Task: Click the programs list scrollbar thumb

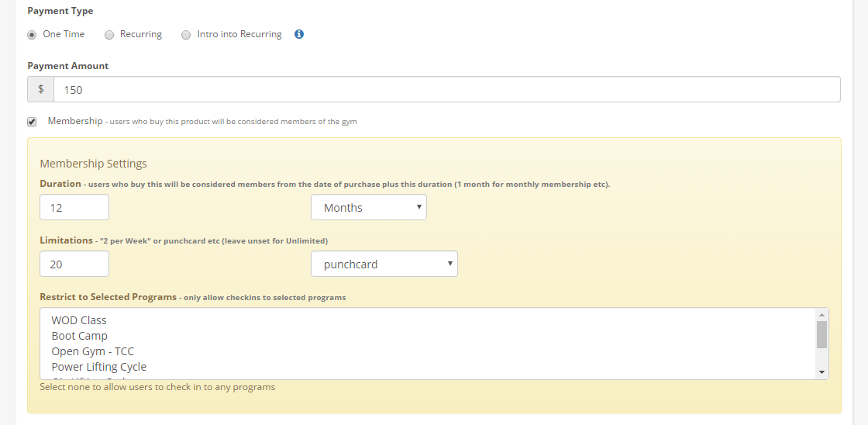Action: point(821,334)
